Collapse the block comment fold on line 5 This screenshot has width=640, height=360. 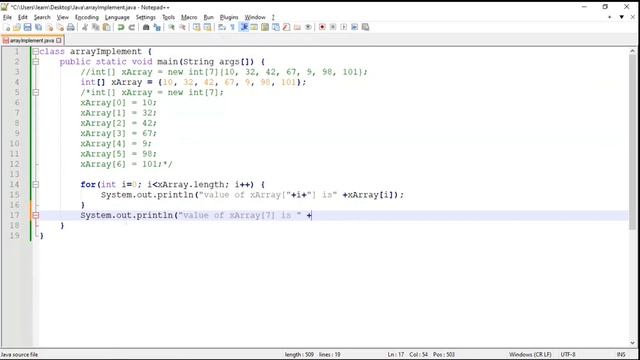click(x=36, y=93)
